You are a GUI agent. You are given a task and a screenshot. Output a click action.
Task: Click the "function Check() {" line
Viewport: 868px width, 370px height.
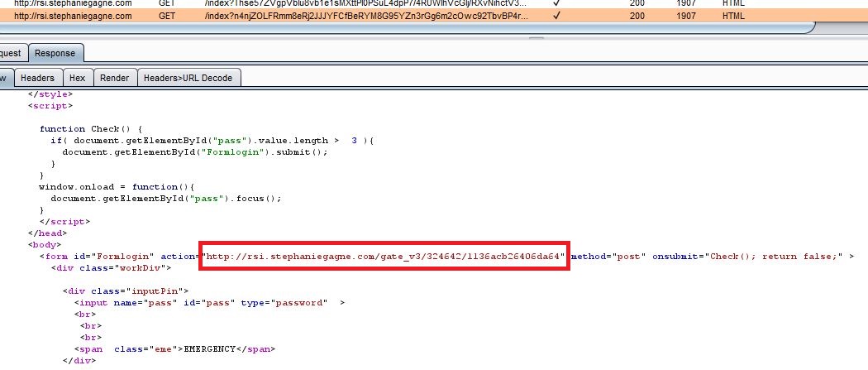(91, 129)
